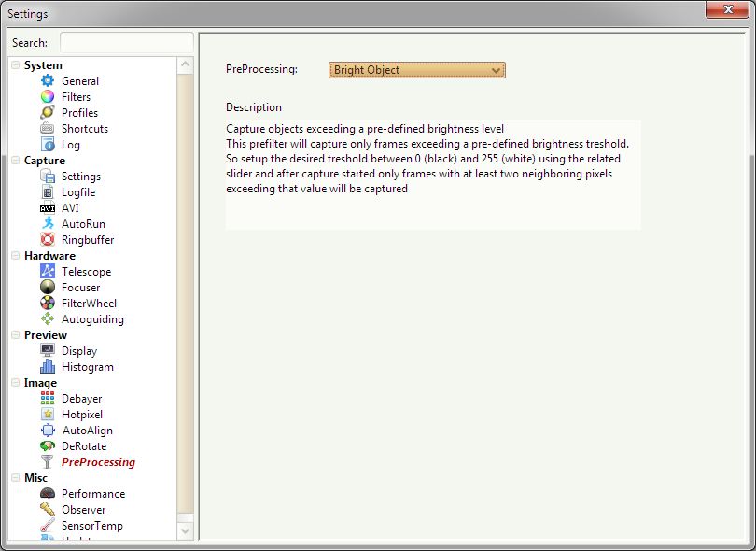756x551 pixels.
Task: Open the PreProcessing Bright Object dropdown
Action: 417,70
